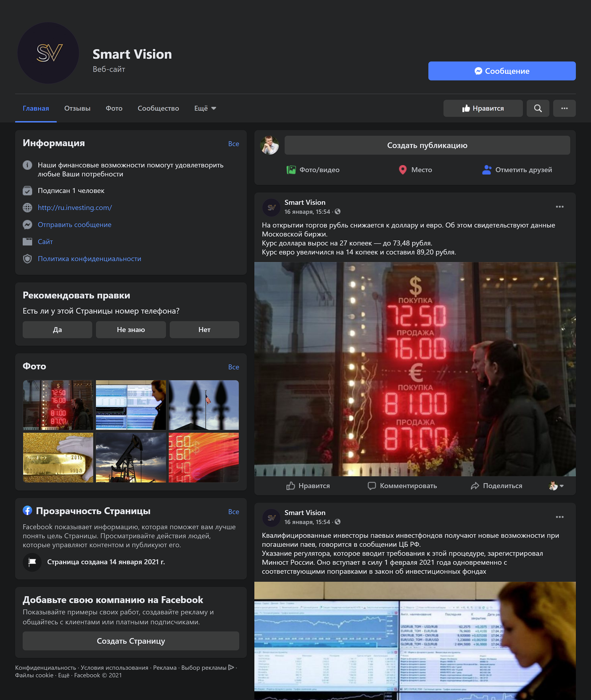Click Файлы cookie footer link

point(34,675)
